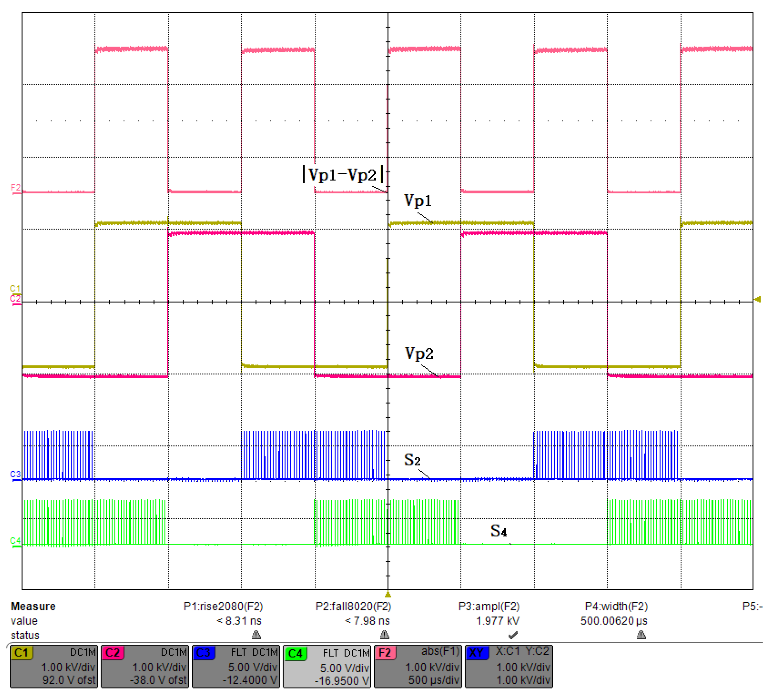
Task: Open the XY trace descriptor box
Action: coord(509,667)
